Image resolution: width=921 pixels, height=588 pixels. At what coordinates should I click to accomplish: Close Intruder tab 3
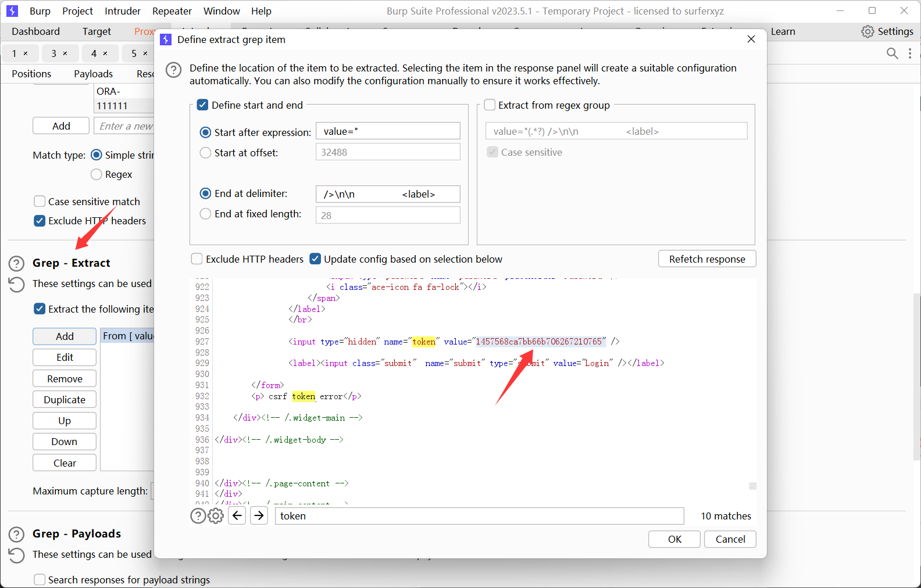tap(65, 53)
